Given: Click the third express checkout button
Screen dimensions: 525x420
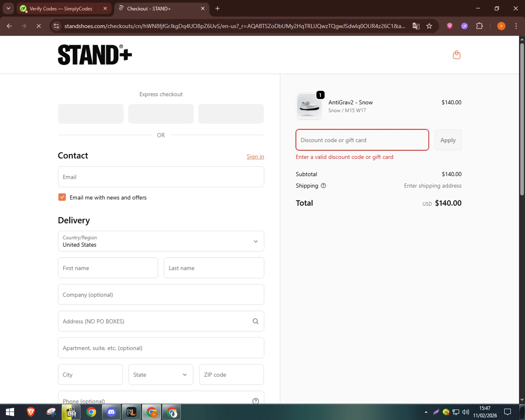Looking at the screenshot, I should [x=231, y=114].
